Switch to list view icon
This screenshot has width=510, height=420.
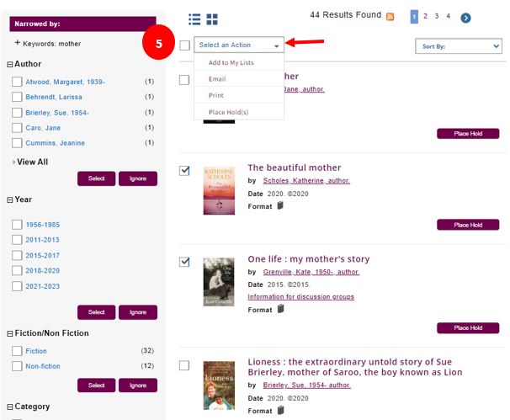[195, 19]
